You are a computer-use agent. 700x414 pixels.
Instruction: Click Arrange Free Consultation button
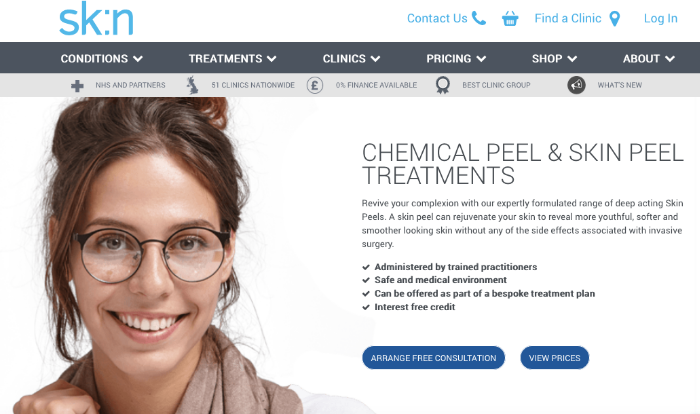point(433,358)
